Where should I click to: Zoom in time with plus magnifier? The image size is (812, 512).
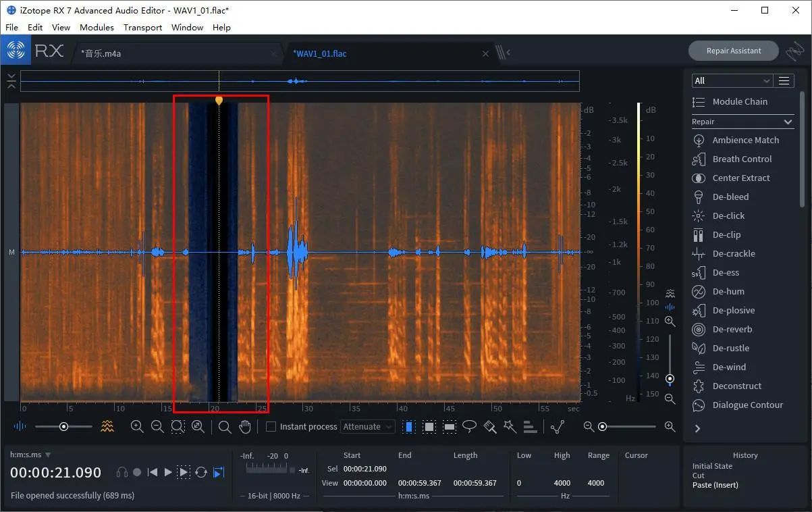(x=137, y=426)
